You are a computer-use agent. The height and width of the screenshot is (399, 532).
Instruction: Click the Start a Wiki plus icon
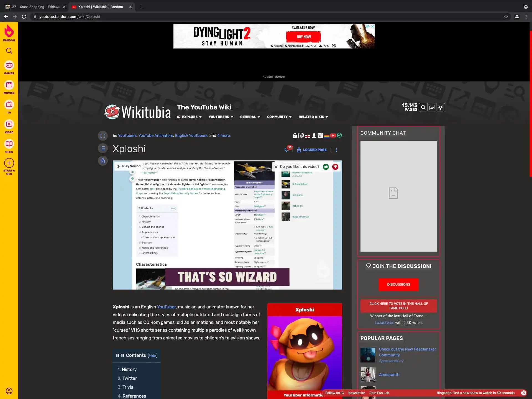point(9,163)
